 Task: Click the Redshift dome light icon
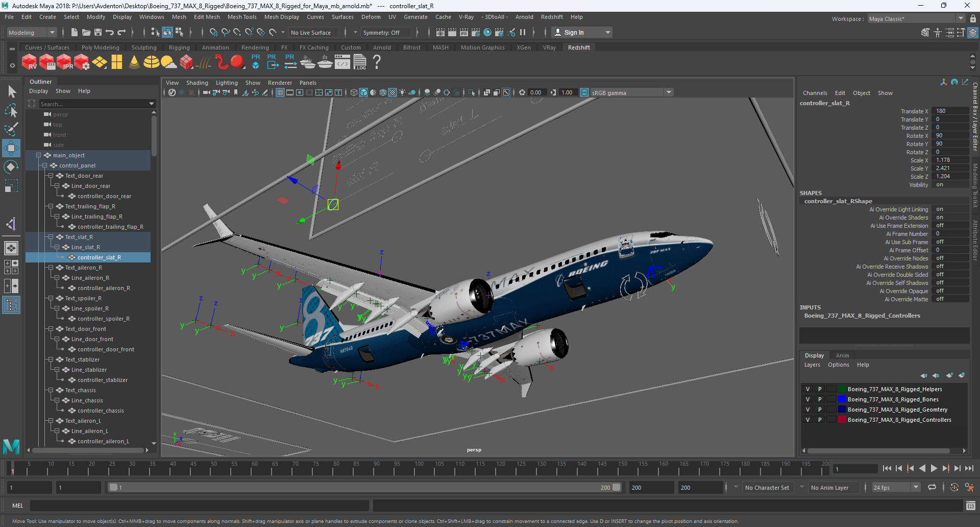[x=151, y=62]
